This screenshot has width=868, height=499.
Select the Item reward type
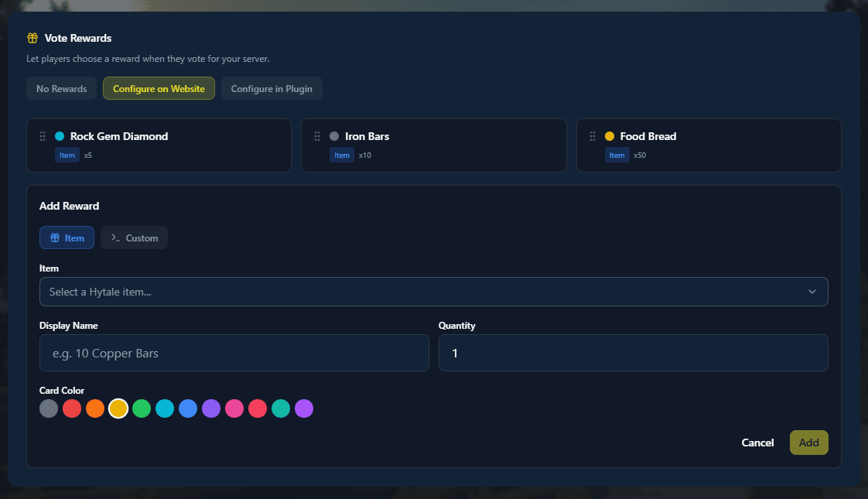coord(67,238)
